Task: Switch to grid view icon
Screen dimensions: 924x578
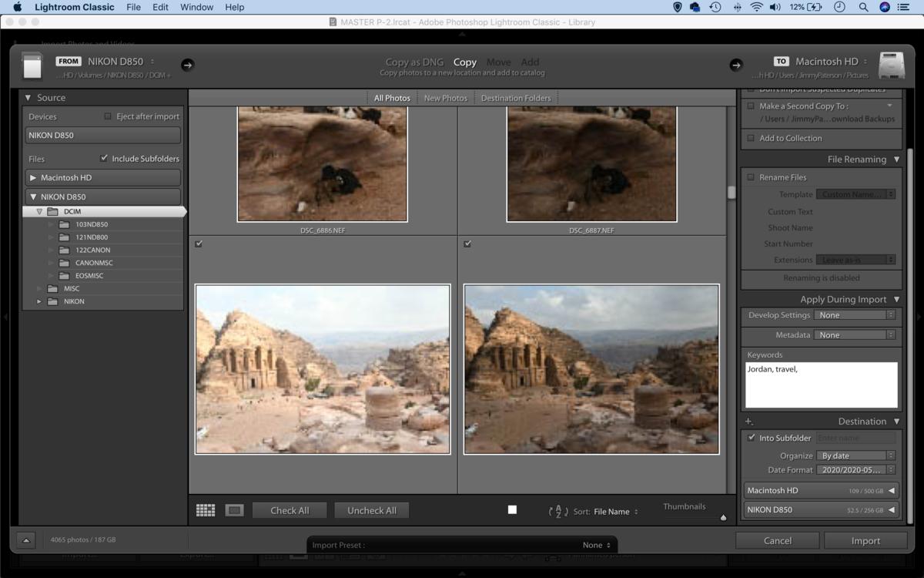Action: (x=206, y=510)
